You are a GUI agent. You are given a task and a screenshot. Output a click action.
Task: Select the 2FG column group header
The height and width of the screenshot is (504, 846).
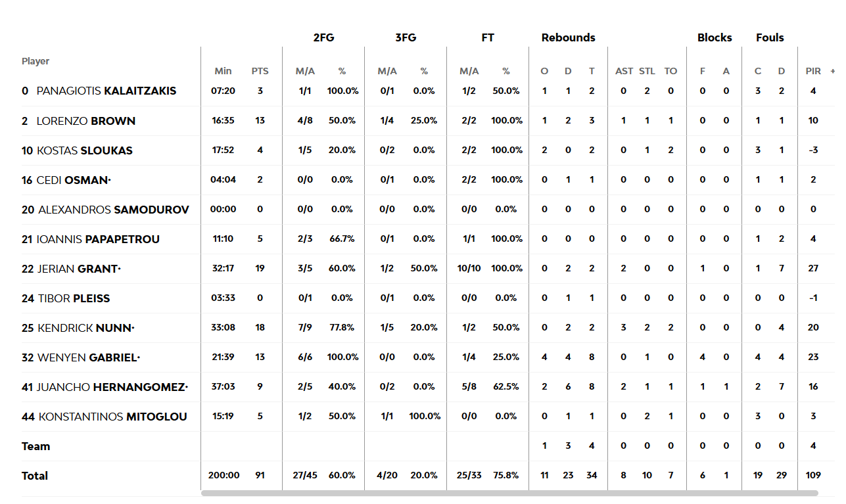pyautogui.click(x=323, y=37)
